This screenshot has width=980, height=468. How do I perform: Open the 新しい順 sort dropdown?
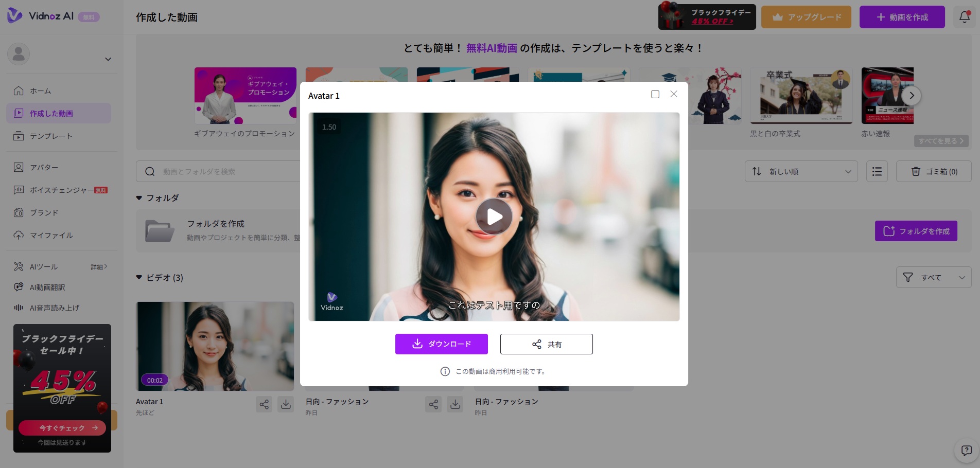coord(801,171)
